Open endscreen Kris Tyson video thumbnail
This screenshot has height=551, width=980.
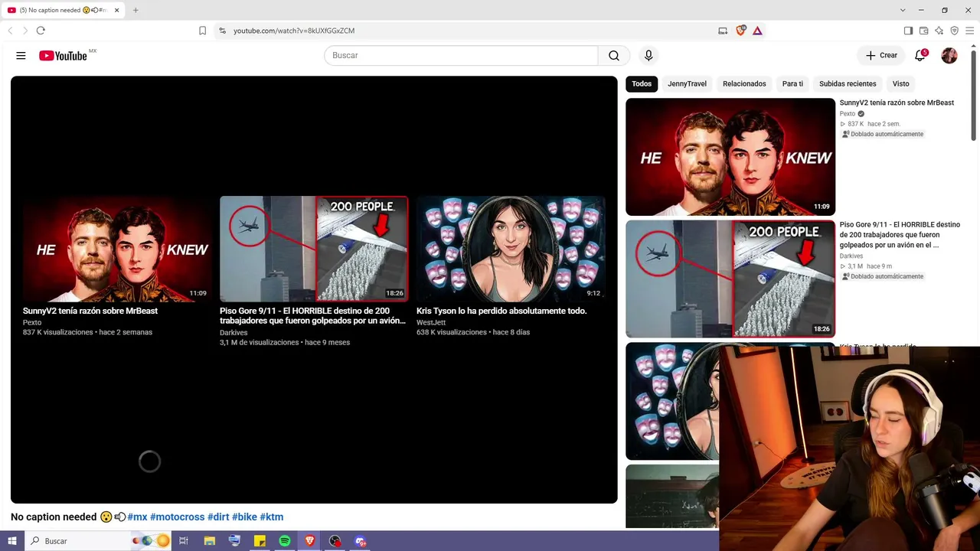click(511, 249)
